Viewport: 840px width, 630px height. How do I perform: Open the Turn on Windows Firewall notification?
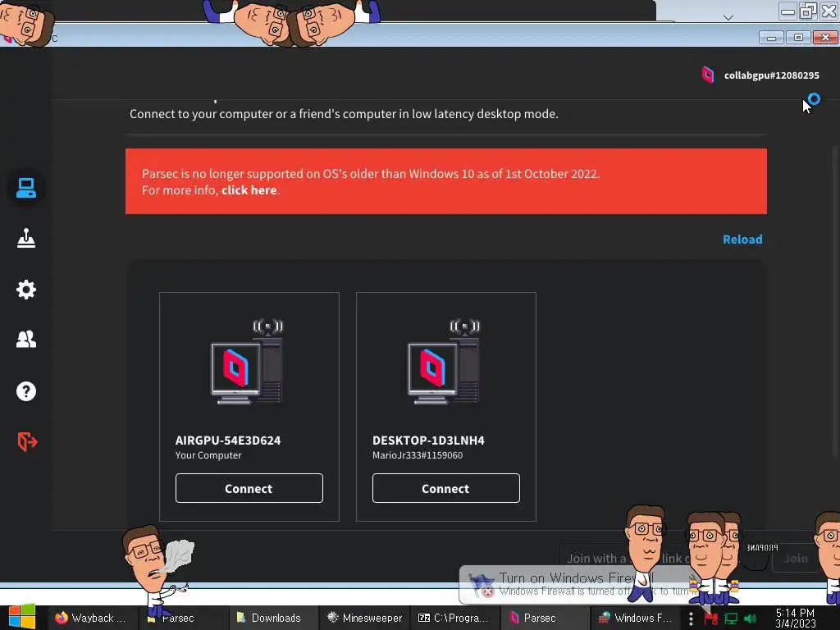pos(576,584)
